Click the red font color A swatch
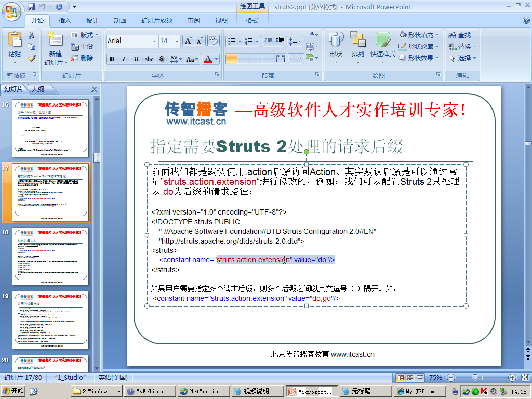Viewport: 532px width, 399px height. 208,59
